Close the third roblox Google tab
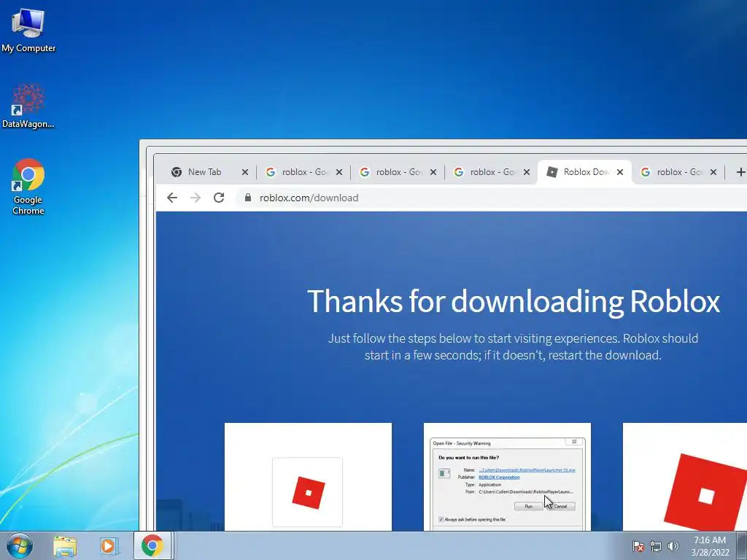747x560 pixels. (x=527, y=172)
